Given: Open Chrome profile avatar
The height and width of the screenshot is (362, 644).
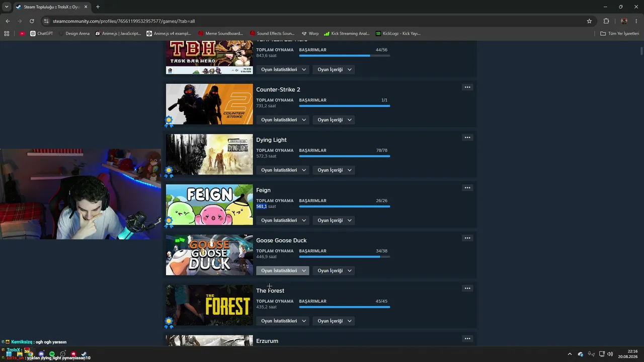Looking at the screenshot, I should point(624,21).
